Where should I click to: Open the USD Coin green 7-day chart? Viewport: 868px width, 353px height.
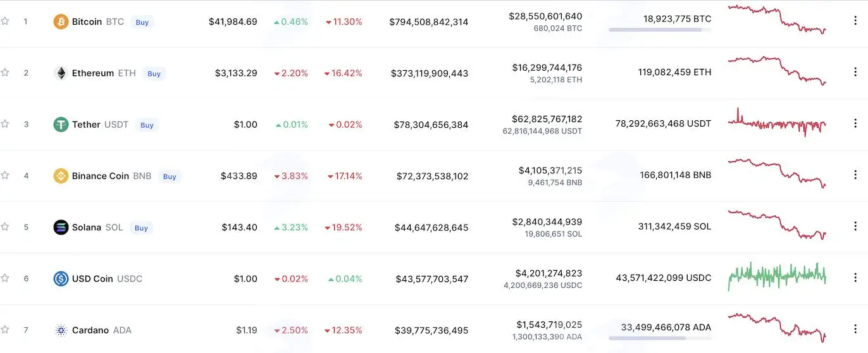pos(778,276)
